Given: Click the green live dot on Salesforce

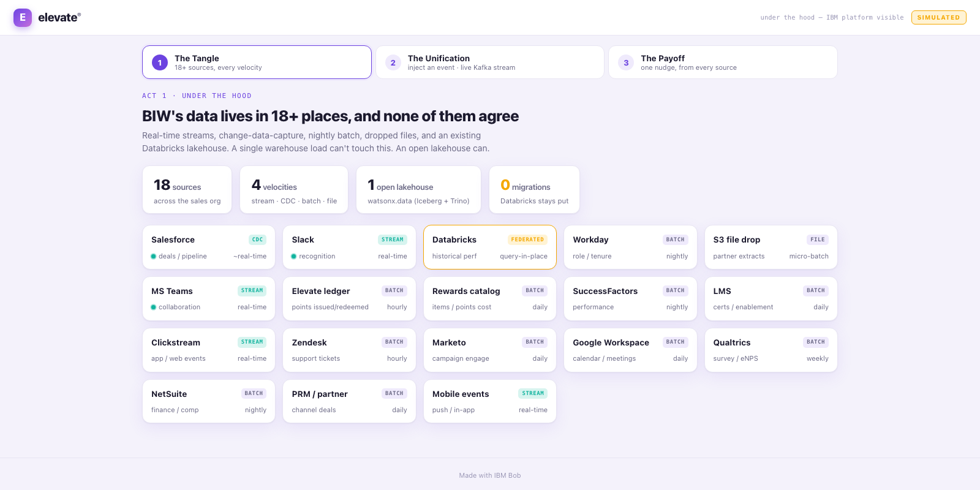Looking at the screenshot, I should [154, 257].
